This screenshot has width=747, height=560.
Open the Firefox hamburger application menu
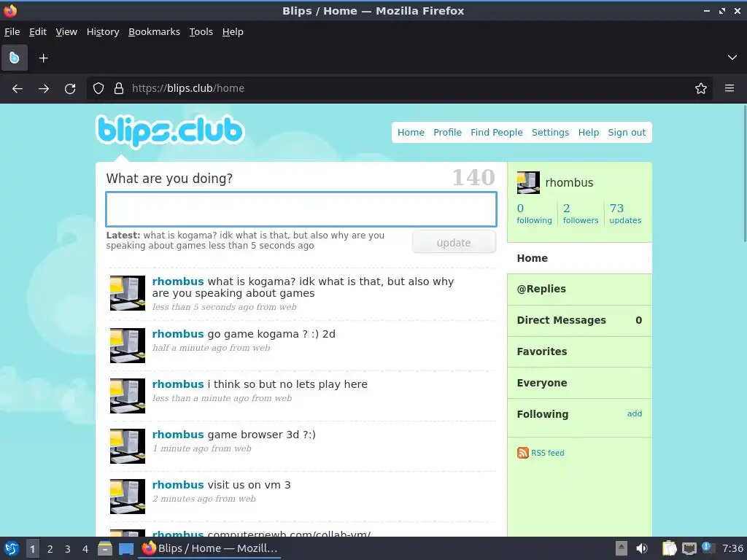(x=729, y=88)
